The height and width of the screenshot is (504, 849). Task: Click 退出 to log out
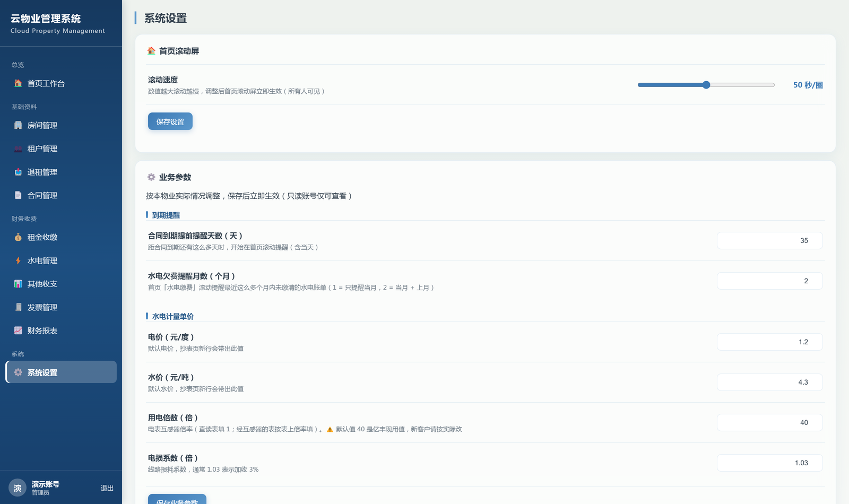click(107, 488)
